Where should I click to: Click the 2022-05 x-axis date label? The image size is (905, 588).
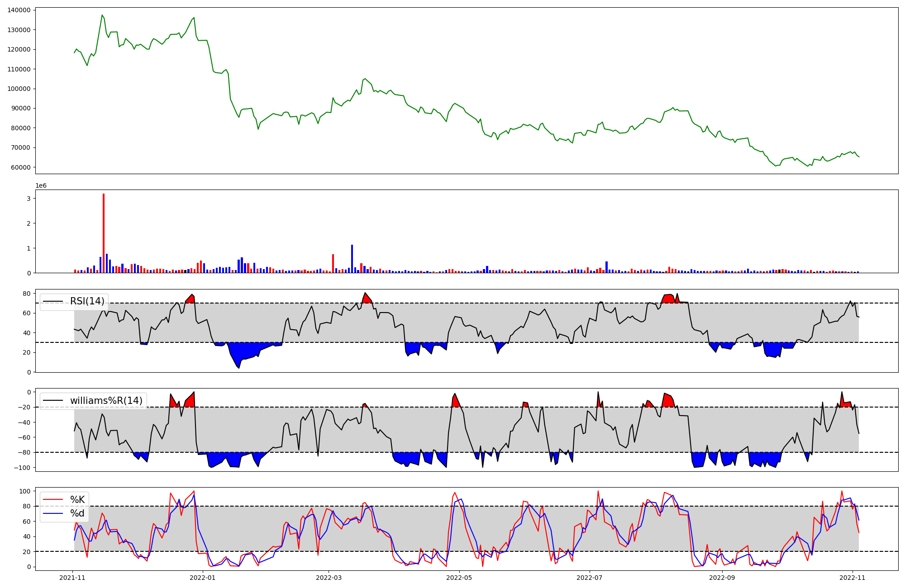tap(459, 578)
